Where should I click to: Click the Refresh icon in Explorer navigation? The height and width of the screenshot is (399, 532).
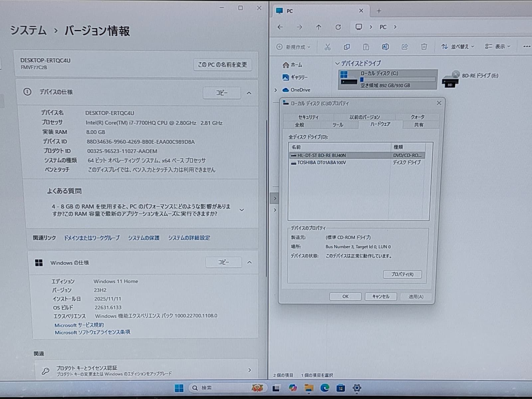click(338, 27)
